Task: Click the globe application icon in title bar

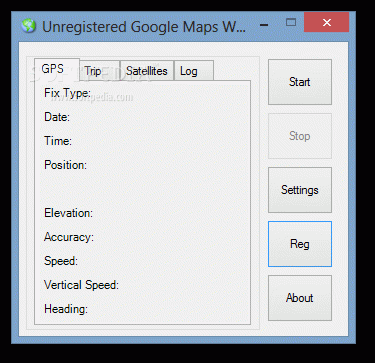Action: tap(29, 26)
